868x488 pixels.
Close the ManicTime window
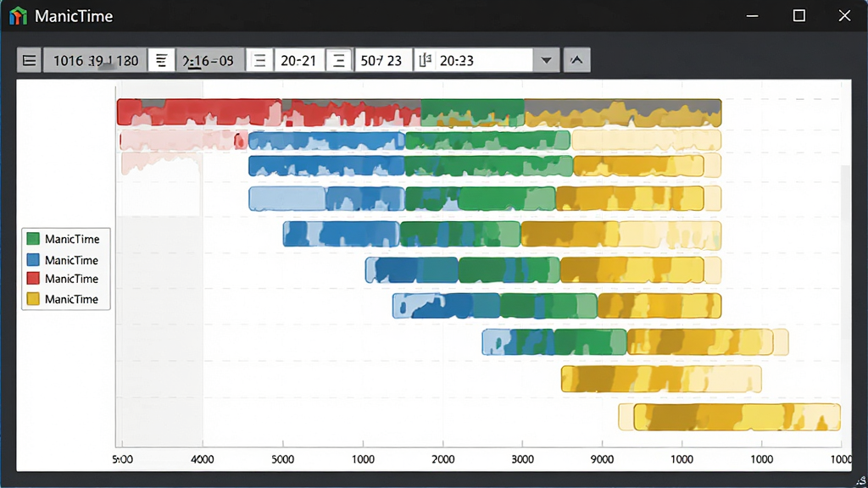845,16
